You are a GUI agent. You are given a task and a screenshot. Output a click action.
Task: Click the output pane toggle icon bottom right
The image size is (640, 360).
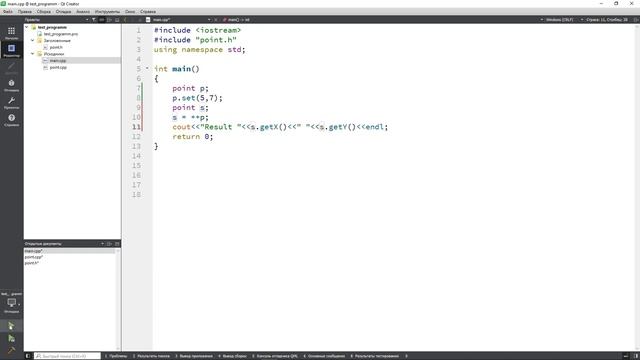[x=626, y=356]
